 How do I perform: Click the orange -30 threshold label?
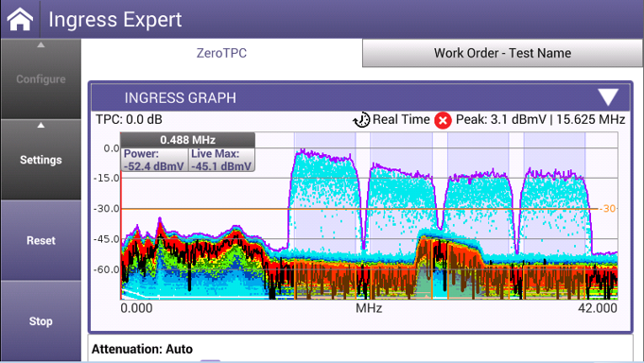click(608, 209)
